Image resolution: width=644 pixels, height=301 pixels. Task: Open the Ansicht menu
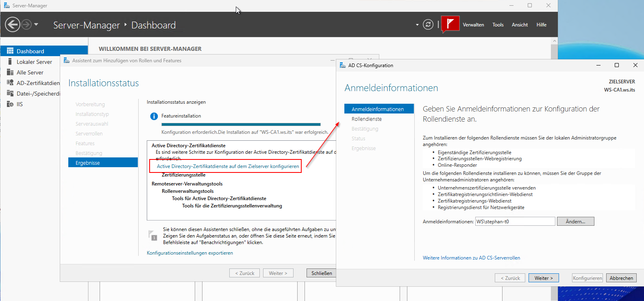tap(520, 25)
